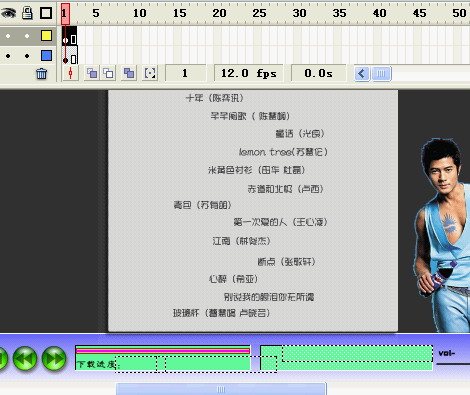Click the timeline scroll left arrow

pos(362,73)
